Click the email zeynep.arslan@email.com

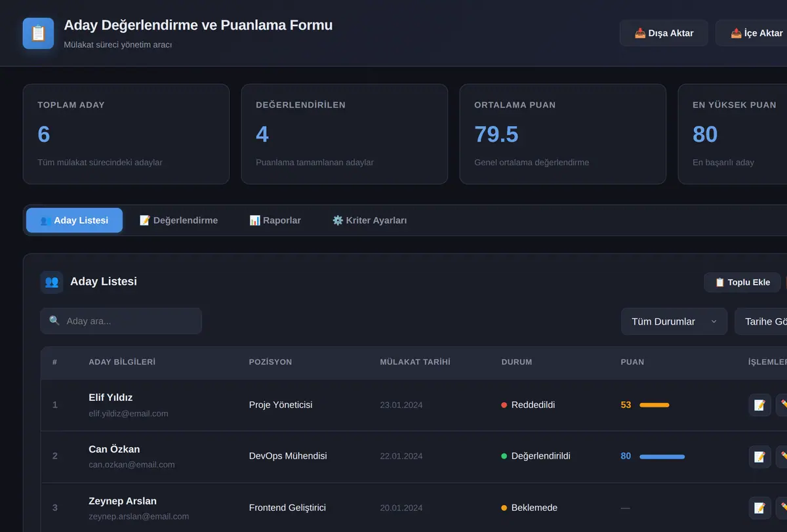[139, 516]
